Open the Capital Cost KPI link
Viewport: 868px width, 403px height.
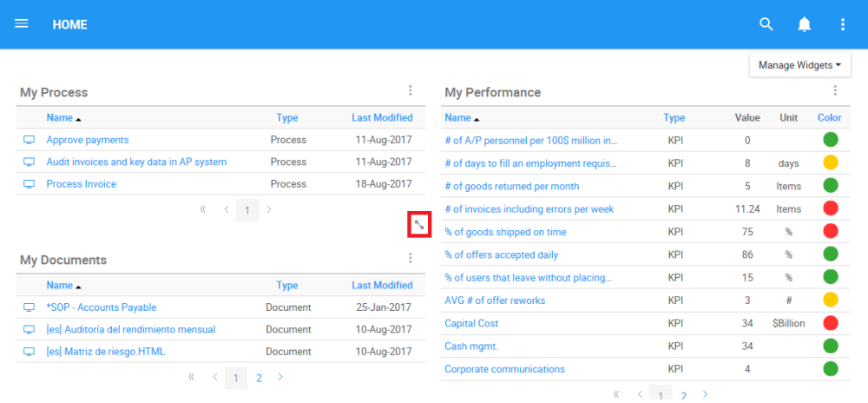[471, 324]
